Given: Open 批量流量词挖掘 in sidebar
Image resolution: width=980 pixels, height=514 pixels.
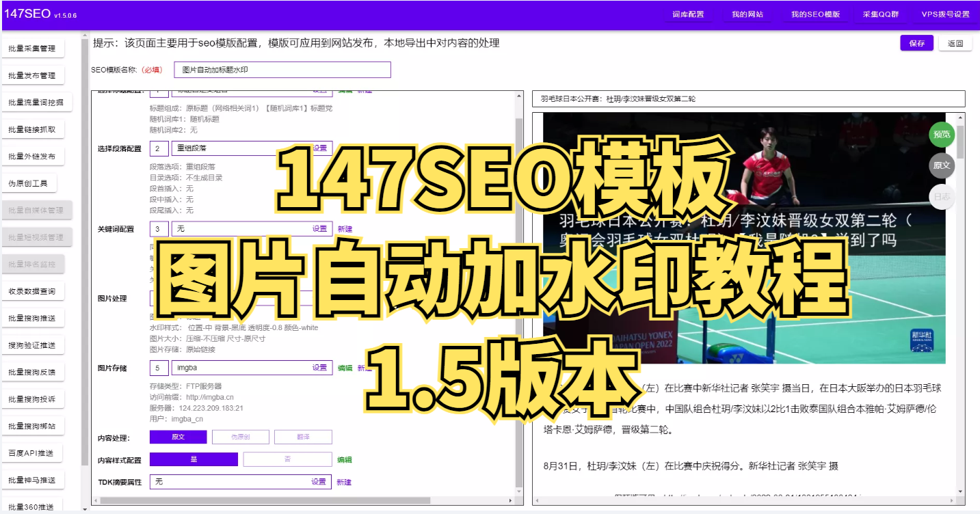Looking at the screenshot, I should point(36,103).
